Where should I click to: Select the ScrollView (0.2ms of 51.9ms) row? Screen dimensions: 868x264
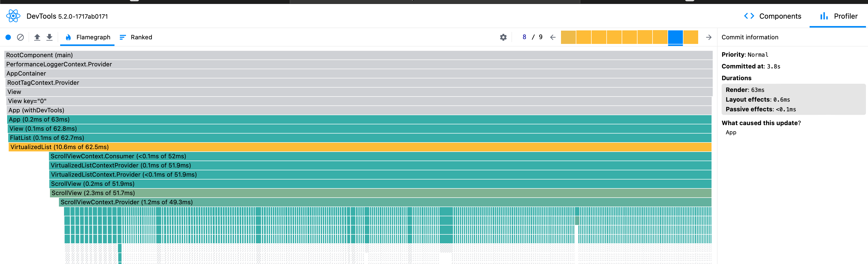380,183
